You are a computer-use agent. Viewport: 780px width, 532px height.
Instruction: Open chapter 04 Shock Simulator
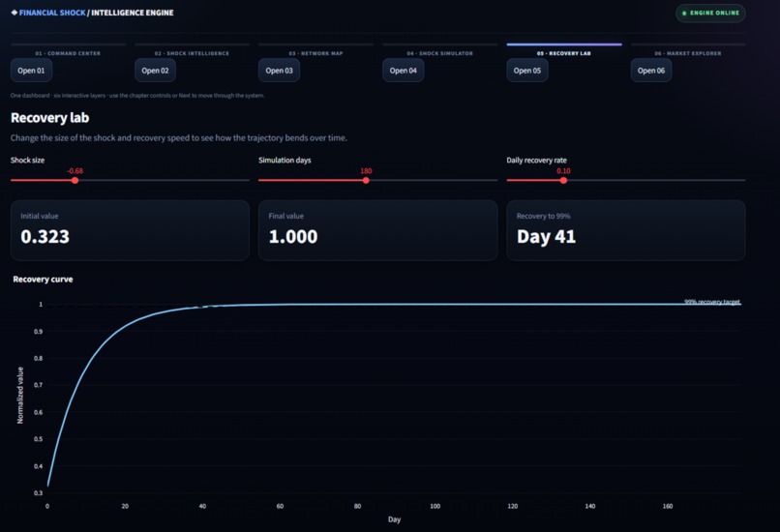(403, 71)
